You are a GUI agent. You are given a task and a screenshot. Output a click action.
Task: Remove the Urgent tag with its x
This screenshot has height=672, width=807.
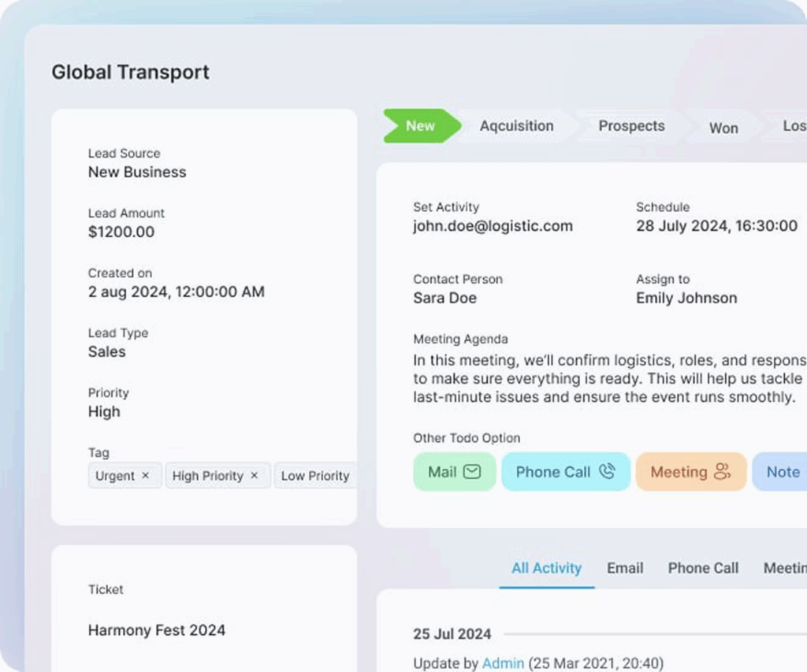click(x=145, y=476)
